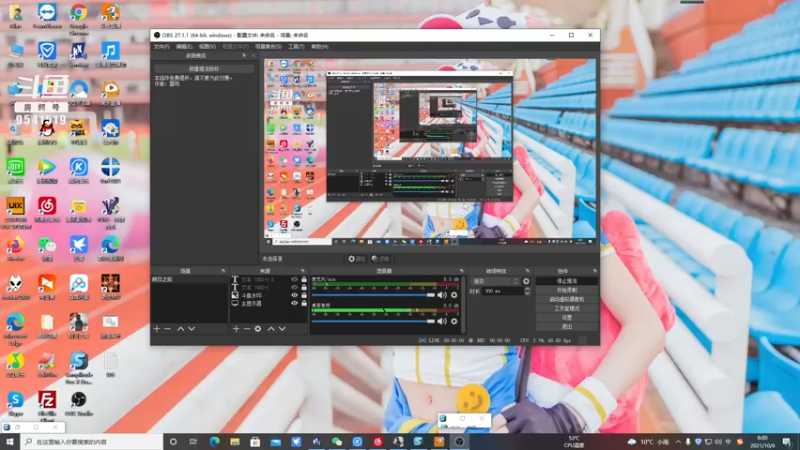Screen dimensions: 800x450
Task: Open scene transition properties gear
Action: (x=526, y=281)
